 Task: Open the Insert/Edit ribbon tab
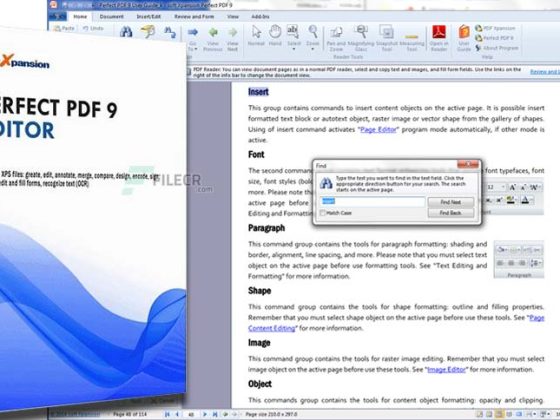coord(149,16)
